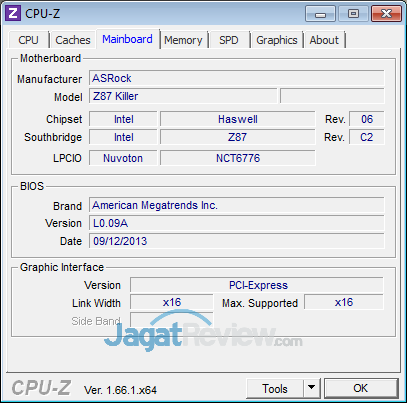Select the Southbridge Intel value

123,137
